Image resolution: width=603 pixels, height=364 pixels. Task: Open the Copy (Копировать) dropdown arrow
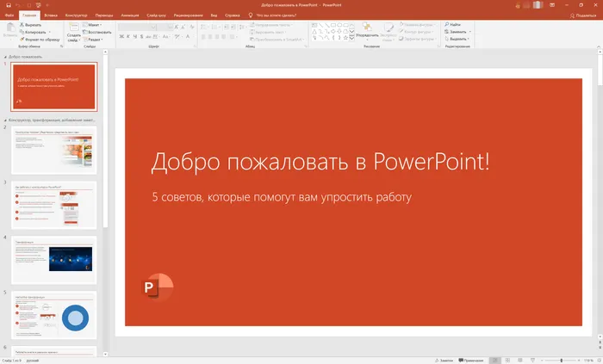click(x=50, y=32)
